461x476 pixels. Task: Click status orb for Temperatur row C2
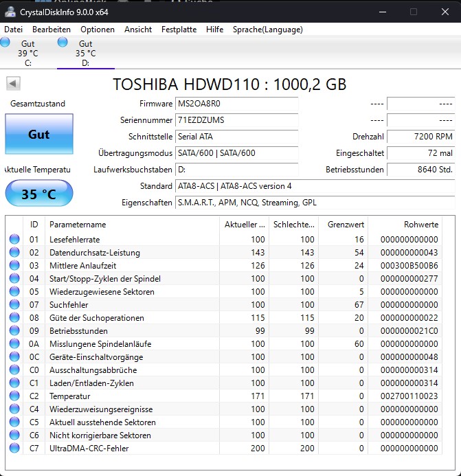coord(14,396)
